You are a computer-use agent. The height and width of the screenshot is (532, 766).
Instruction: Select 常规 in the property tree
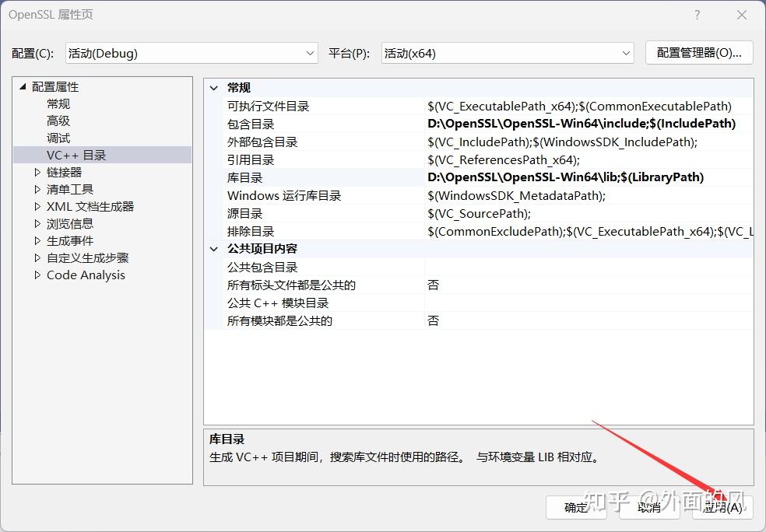click(x=58, y=104)
